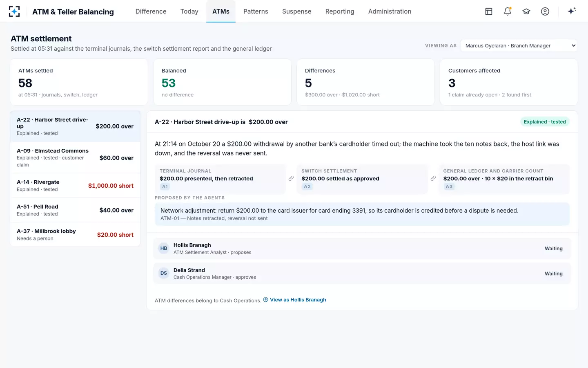The height and width of the screenshot is (368, 588).
Task: Switch to the Today tab
Action: click(189, 11)
